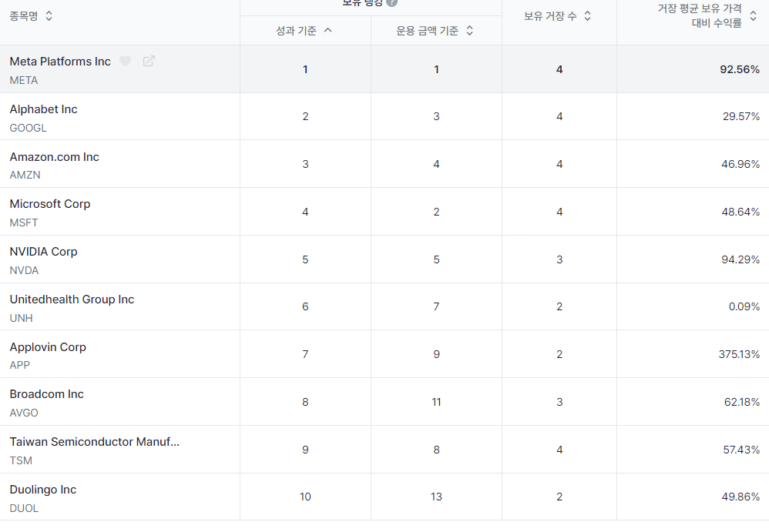Select Broadcom Inc name
769x532 pixels.
click(46, 394)
